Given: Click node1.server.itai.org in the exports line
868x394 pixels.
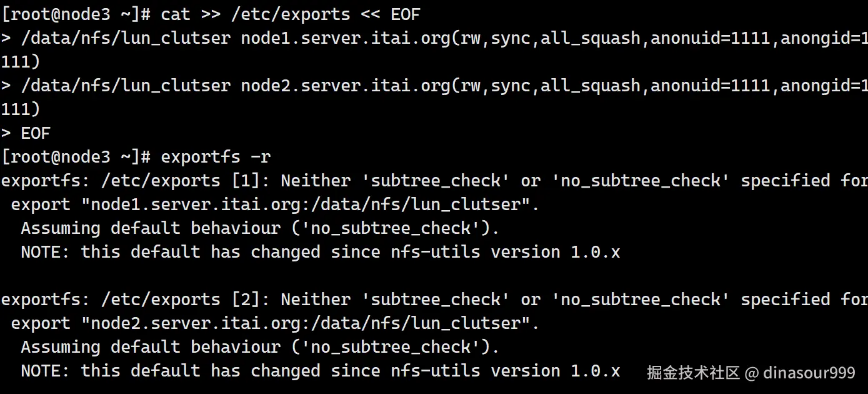Looking at the screenshot, I should (x=345, y=38).
